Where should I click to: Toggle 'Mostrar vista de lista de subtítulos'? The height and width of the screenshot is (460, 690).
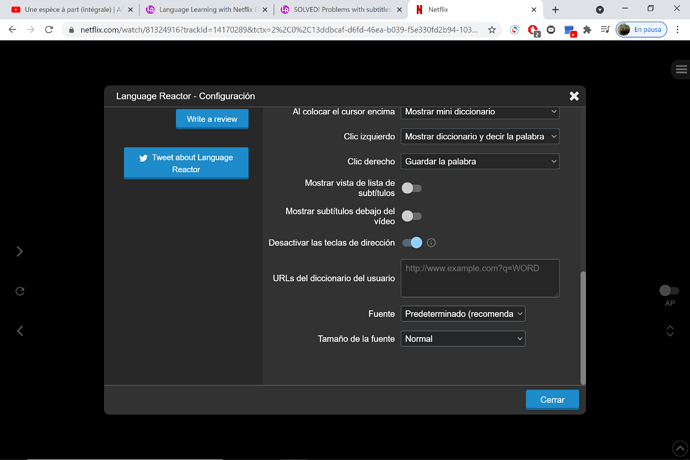[x=411, y=188]
